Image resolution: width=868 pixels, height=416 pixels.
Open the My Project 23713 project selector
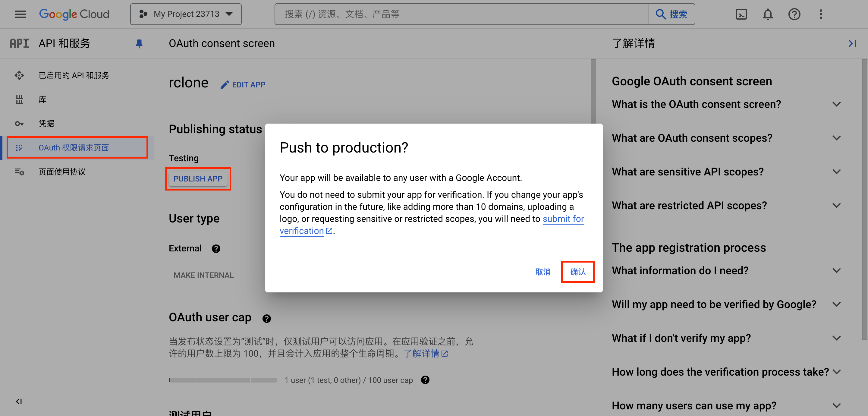pos(186,14)
